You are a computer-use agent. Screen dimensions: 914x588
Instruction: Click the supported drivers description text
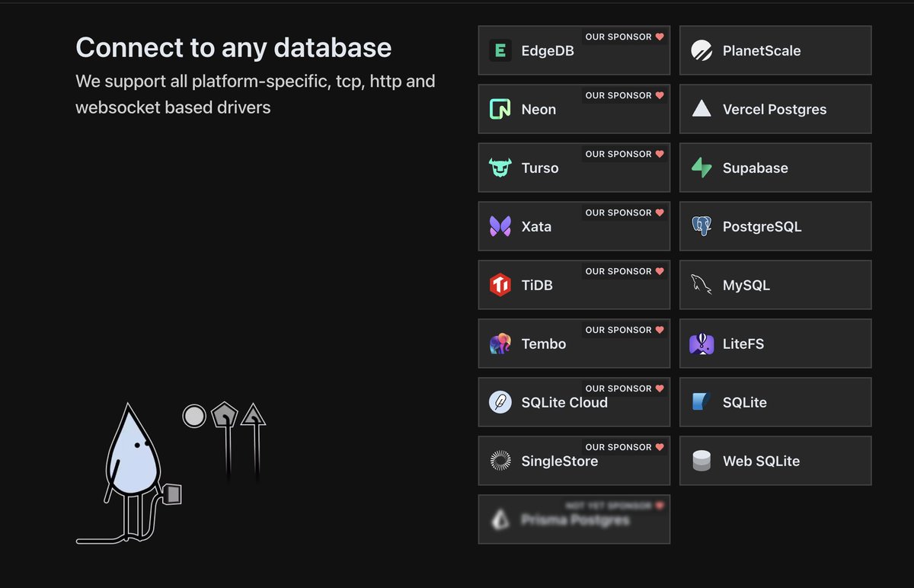[255, 94]
